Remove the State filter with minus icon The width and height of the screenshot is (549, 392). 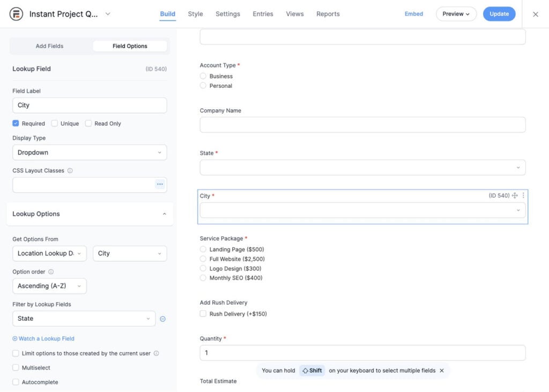coord(163,319)
